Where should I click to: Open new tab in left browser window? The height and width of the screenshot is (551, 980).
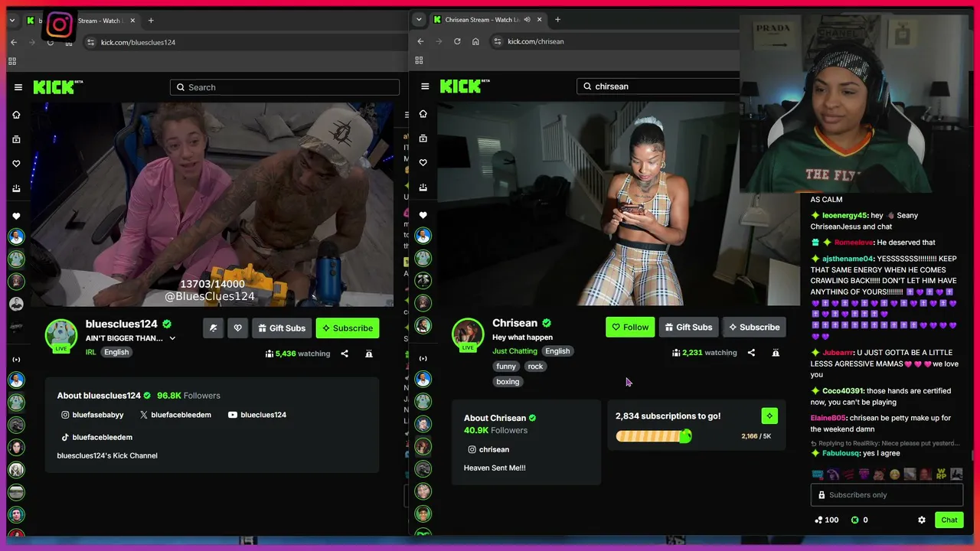[151, 21]
